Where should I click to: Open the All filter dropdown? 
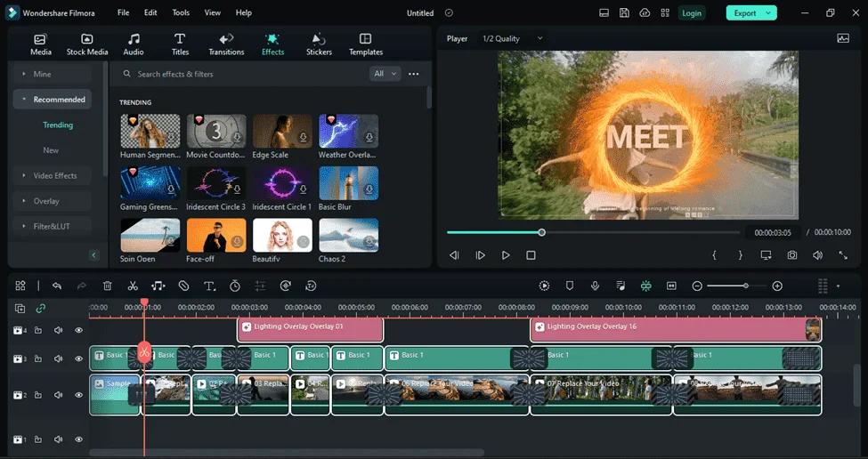pyautogui.click(x=385, y=74)
